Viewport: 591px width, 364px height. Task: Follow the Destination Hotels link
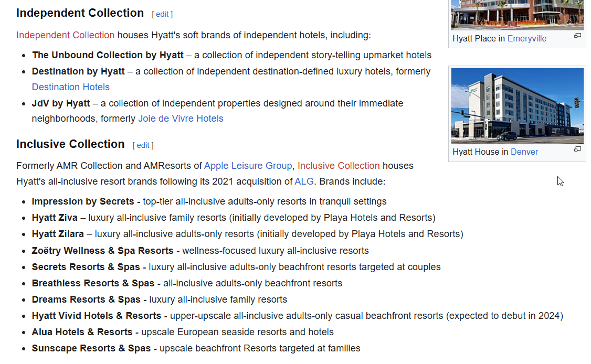pyautogui.click(x=70, y=87)
